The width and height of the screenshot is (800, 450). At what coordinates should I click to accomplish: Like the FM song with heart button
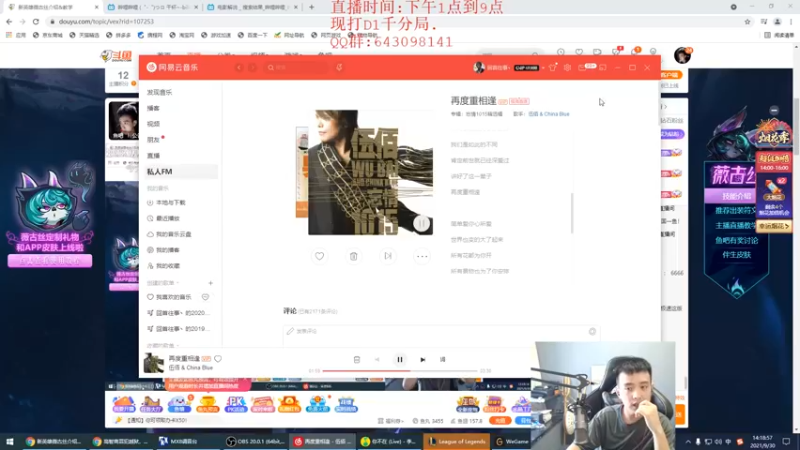(x=319, y=256)
